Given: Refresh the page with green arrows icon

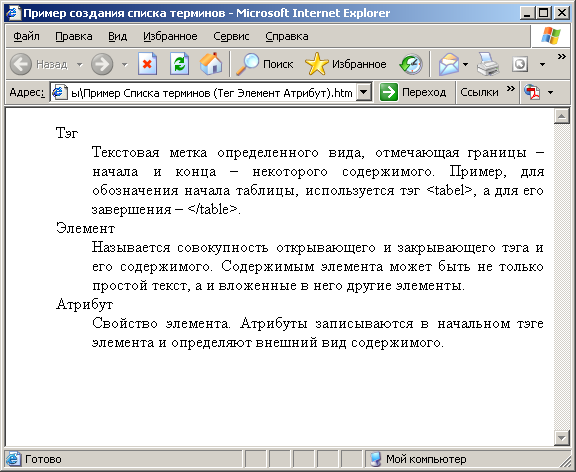Looking at the screenshot, I should pyautogui.click(x=179, y=64).
